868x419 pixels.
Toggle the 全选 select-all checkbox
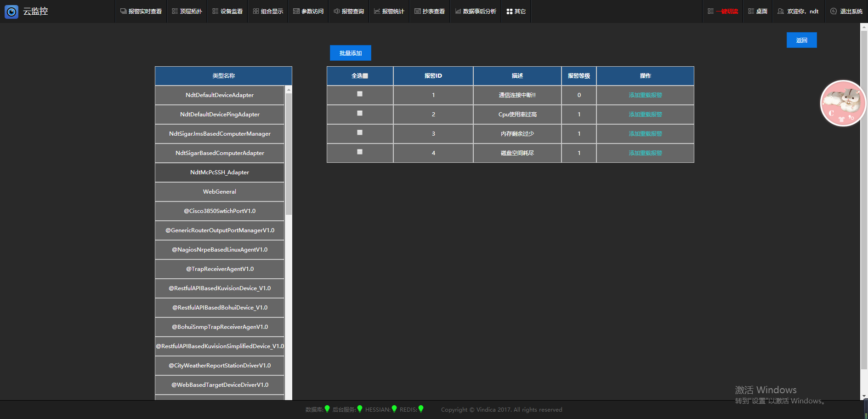pyautogui.click(x=365, y=76)
